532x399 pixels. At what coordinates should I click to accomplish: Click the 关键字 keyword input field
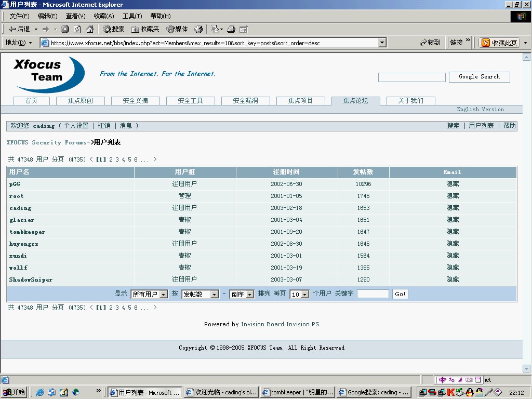pyautogui.click(x=373, y=294)
